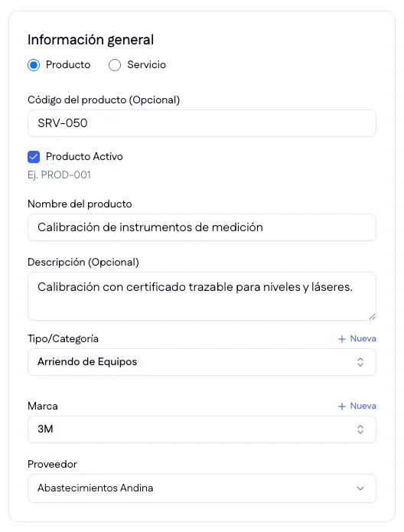
Task: Click the Servicio label text
Action: point(147,65)
